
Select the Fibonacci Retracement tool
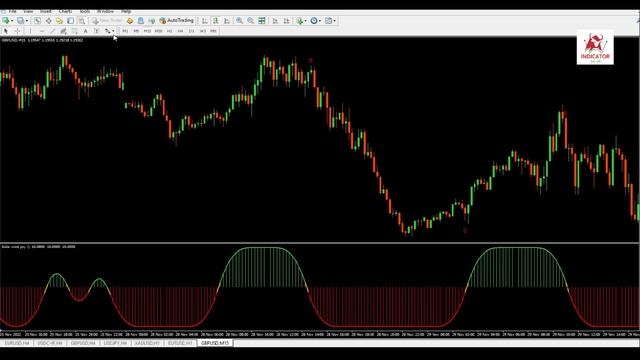(x=75, y=31)
